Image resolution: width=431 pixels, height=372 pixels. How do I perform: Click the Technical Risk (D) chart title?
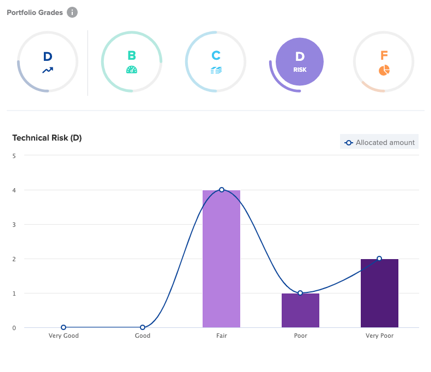coord(47,138)
